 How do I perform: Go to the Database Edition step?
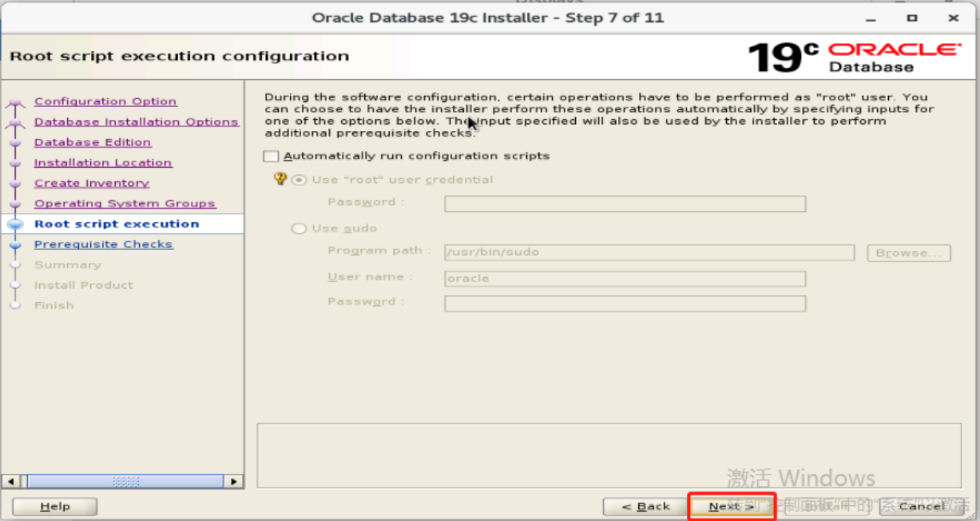(x=93, y=142)
